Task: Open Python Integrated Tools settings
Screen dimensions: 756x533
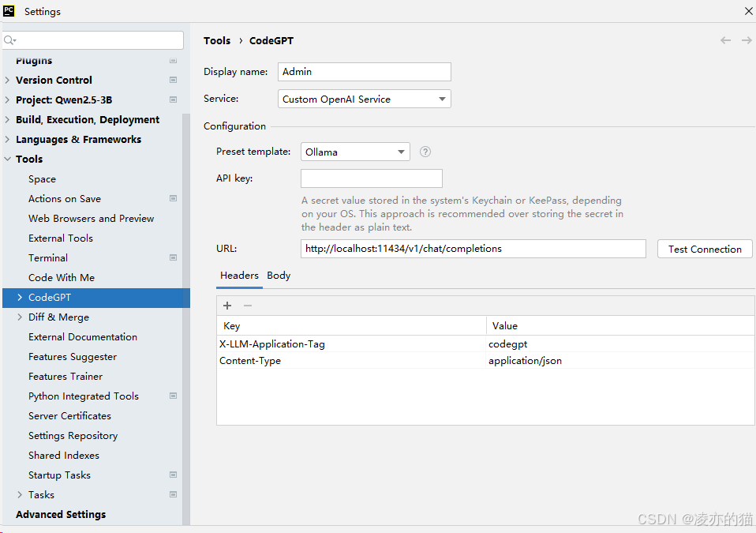Action: [84, 396]
